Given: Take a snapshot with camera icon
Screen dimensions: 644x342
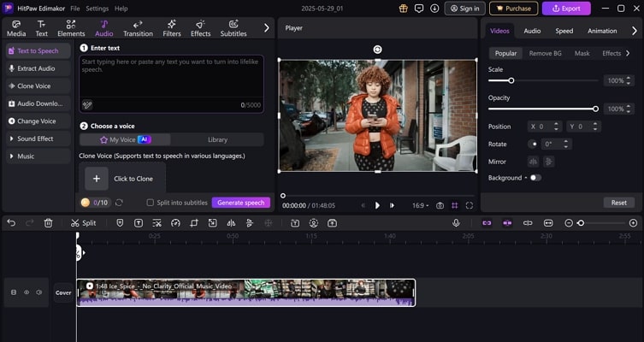Looking at the screenshot, I should coord(440,205).
